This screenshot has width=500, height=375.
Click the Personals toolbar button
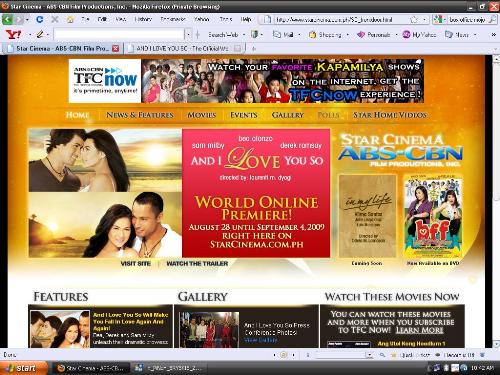[374, 34]
